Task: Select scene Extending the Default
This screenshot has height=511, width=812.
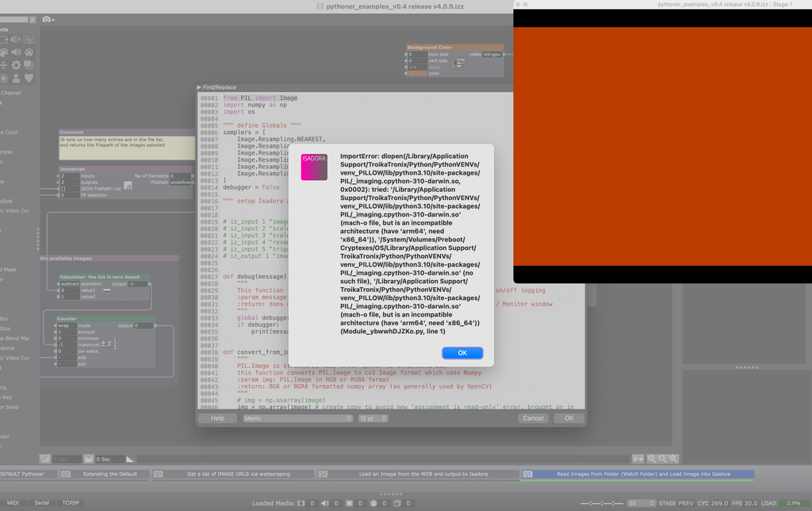Action: click(x=105, y=474)
